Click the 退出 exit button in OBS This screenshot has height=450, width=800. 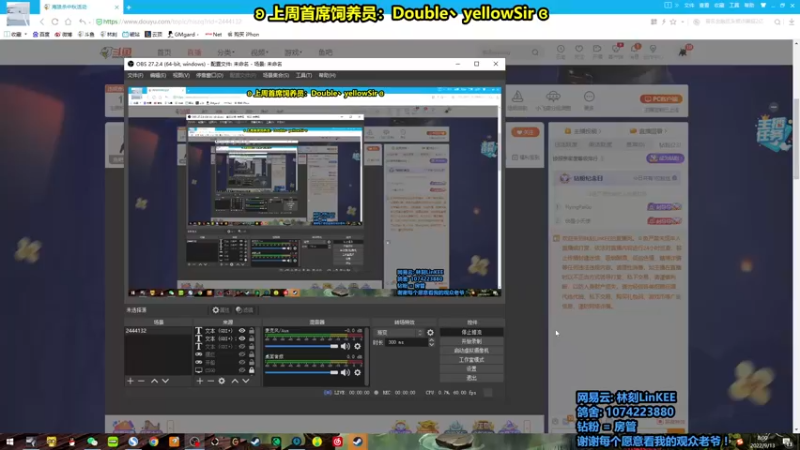[x=471, y=378]
